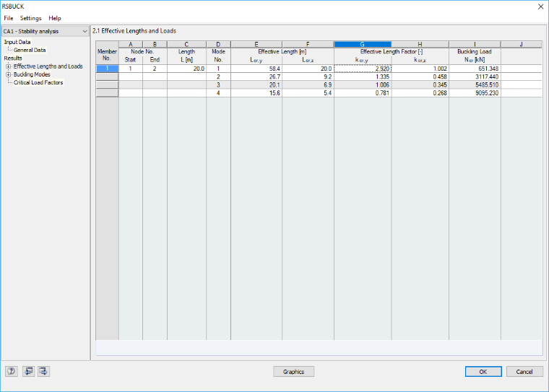Select column header H
The height and width of the screenshot is (392, 549).
pyautogui.click(x=420, y=44)
